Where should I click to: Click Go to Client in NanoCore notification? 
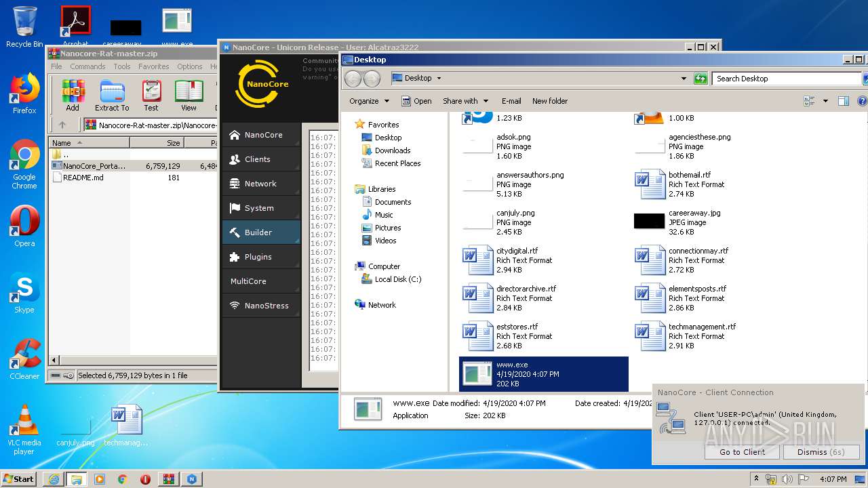pyautogui.click(x=742, y=452)
